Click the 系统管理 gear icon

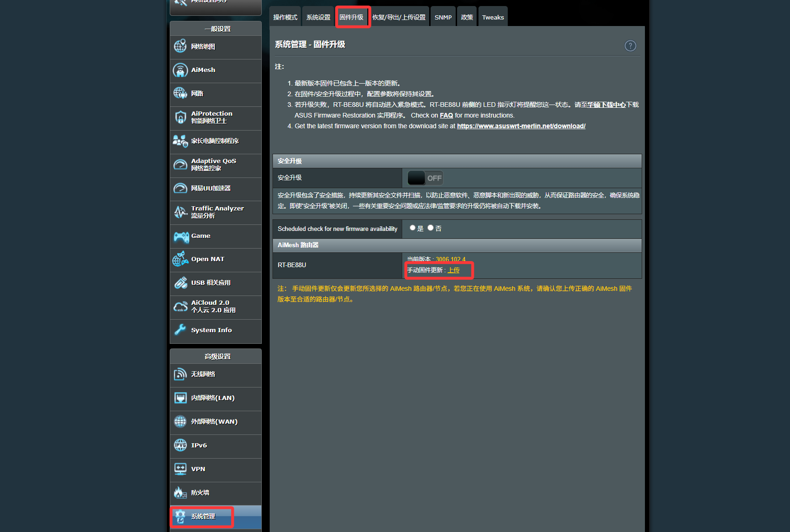coord(180,516)
